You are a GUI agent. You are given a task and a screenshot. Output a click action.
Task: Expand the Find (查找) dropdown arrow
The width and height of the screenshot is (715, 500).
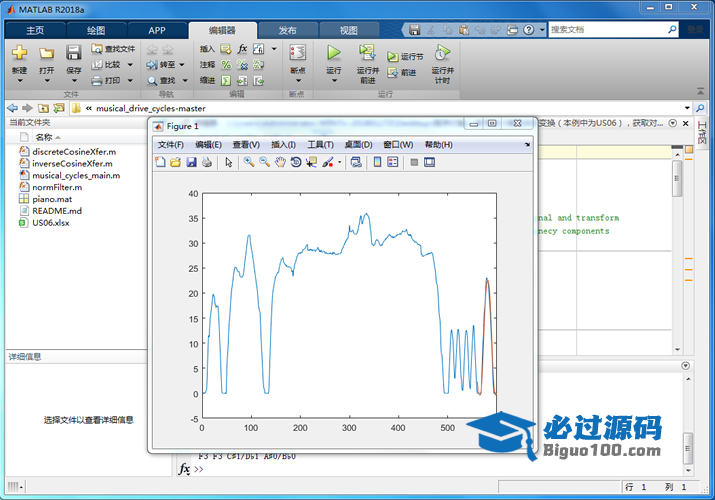tap(185, 81)
